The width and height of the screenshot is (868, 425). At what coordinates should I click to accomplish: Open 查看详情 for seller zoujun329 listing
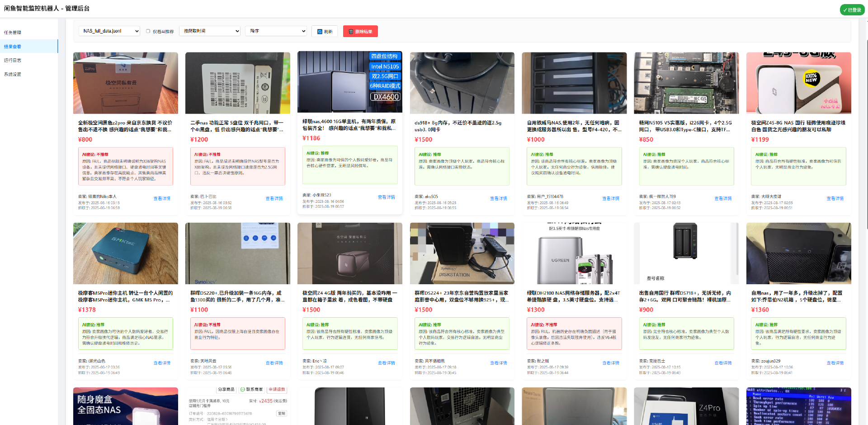[x=835, y=363]
